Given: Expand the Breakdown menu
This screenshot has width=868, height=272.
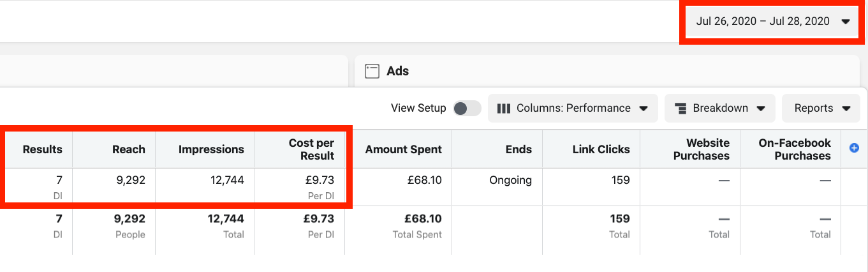Looking at the screenshot, I should [720, 109].
